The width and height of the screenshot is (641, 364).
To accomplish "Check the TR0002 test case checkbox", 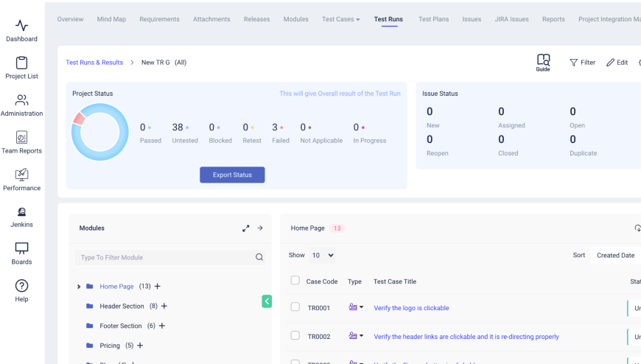I will [x=295, y=336].
